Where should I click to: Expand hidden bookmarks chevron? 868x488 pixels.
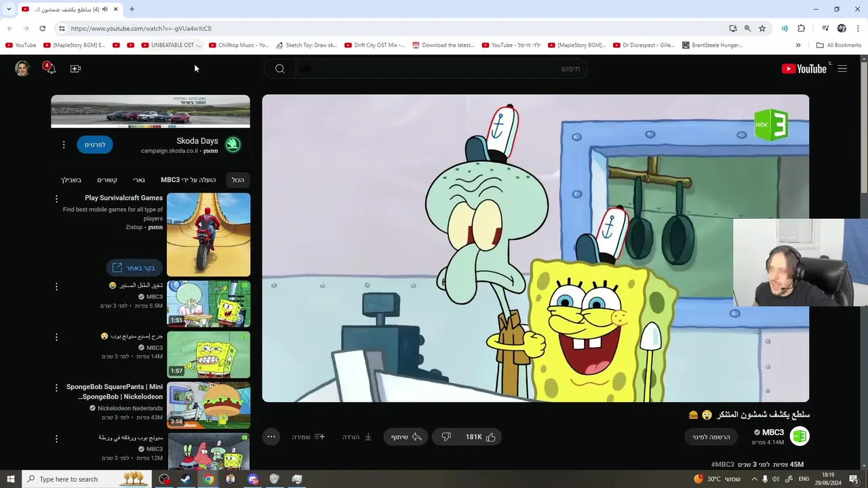point(798,45)
